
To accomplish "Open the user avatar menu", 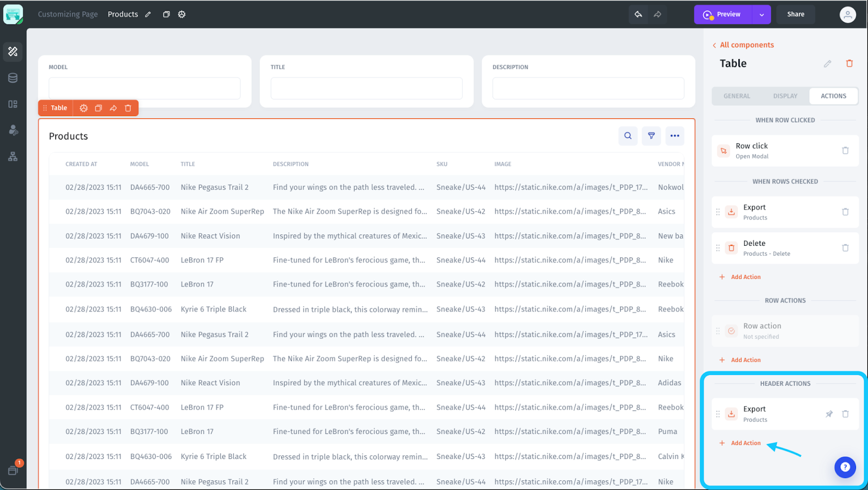I will [847, 15].
